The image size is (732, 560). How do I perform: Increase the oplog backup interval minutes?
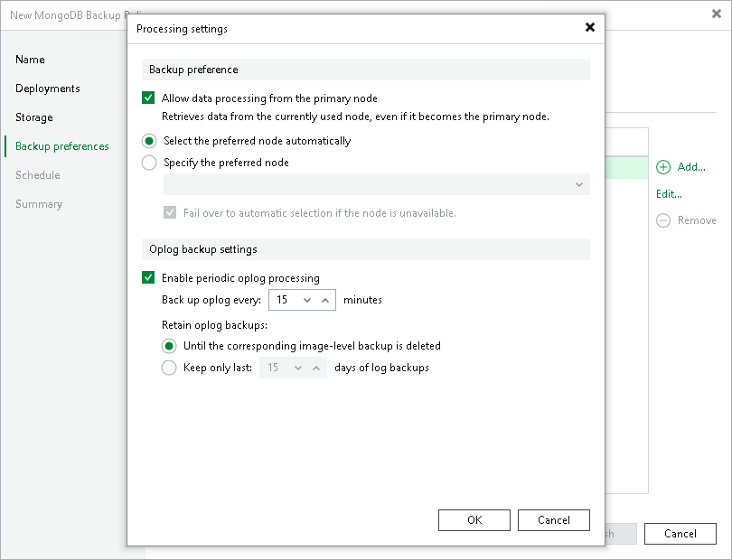325,300
